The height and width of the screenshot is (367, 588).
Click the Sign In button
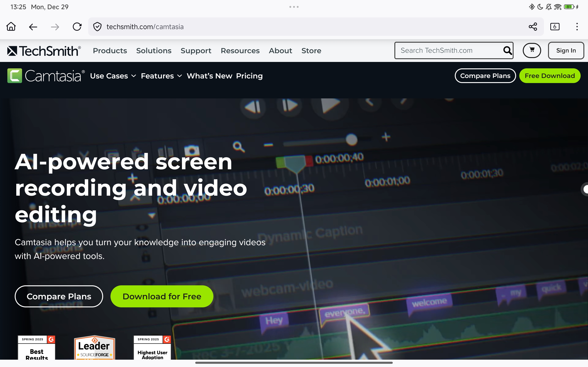pos(566,50)
